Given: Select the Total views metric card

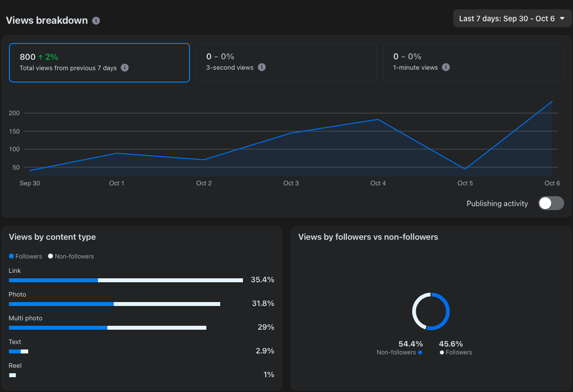Looking at the screenshot, I should pos(99,62).
